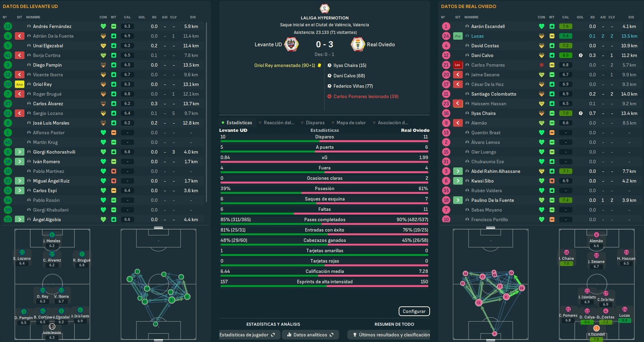Click shirt number 37 badge for Carlos Álvarez
The height and width of the screenshot is (342, 644).
[8, 104]
